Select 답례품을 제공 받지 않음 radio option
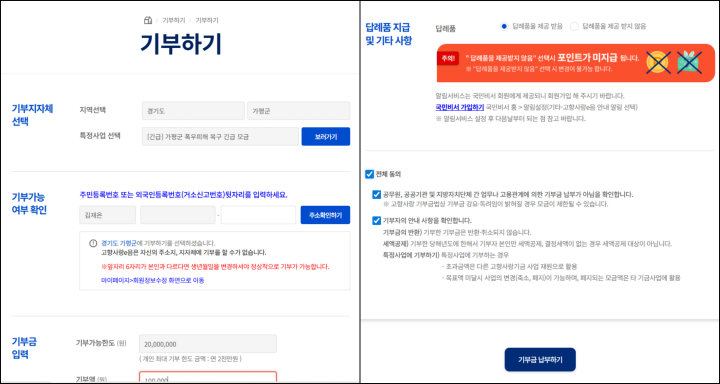 click(x=574, y=26)
